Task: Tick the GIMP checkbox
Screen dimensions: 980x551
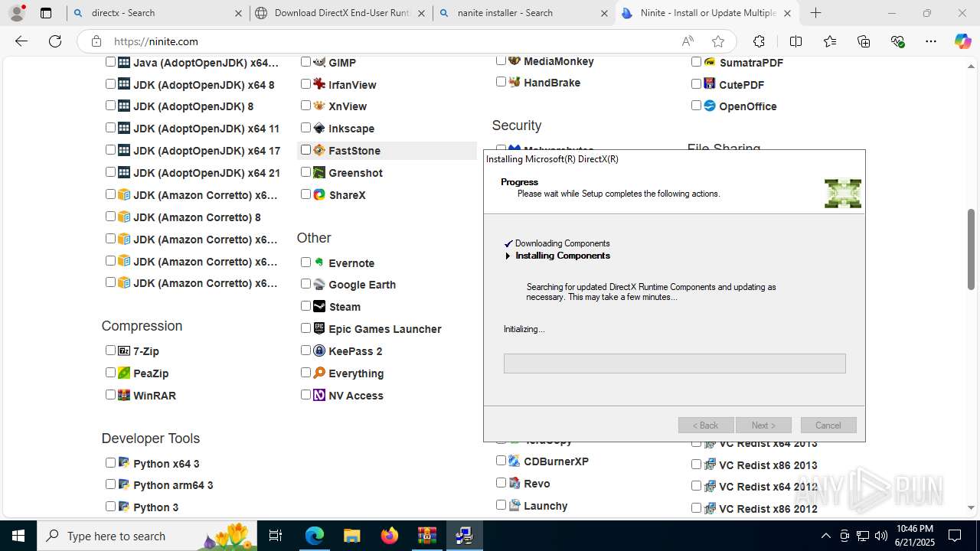Action: point(305,62)
